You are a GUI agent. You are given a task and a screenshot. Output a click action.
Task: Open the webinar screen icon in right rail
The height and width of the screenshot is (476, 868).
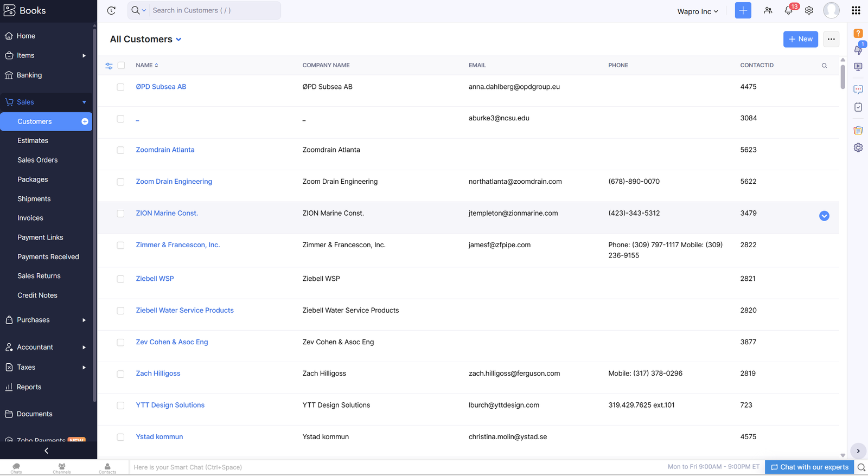(x=858, y=67)
